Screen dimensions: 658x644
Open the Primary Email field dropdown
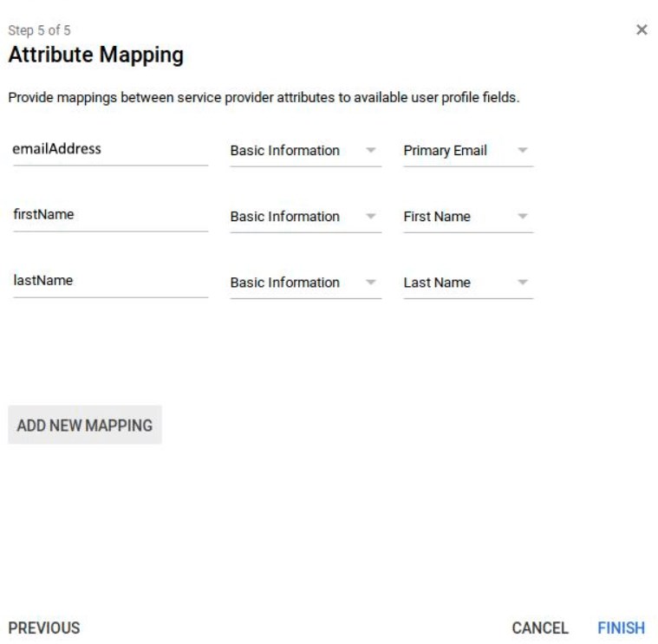468,151
